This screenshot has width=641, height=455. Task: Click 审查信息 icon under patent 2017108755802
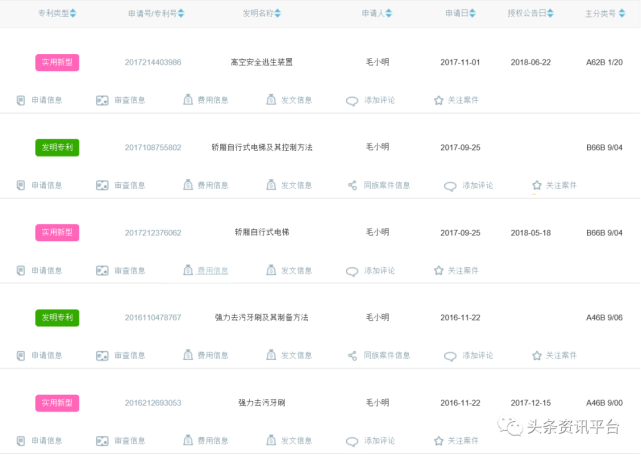[x=102, y=186]
